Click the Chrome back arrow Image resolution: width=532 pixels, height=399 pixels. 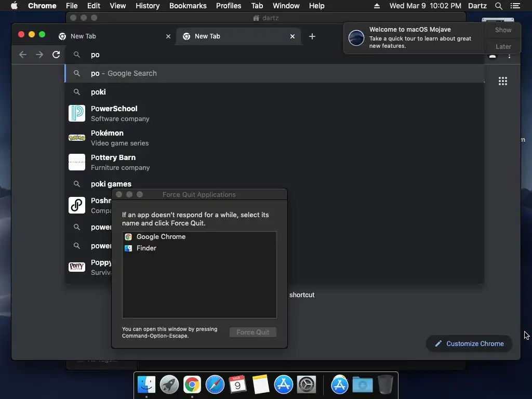coord(23,55)
